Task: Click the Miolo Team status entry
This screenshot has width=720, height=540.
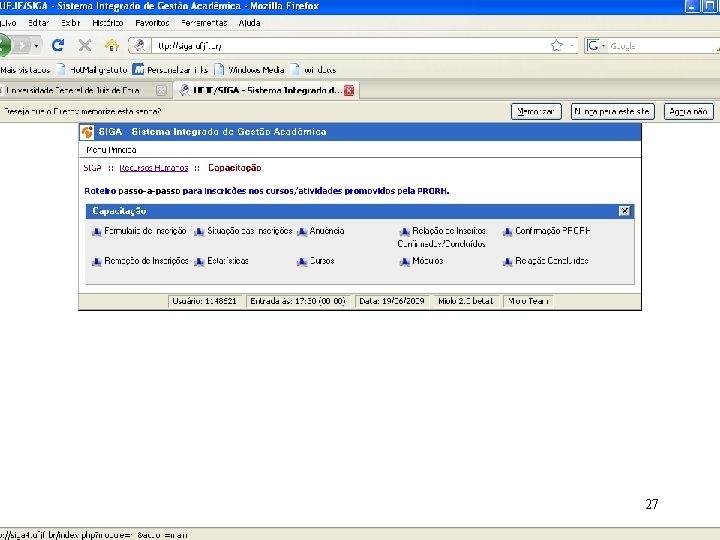Action: pos(528,301)
